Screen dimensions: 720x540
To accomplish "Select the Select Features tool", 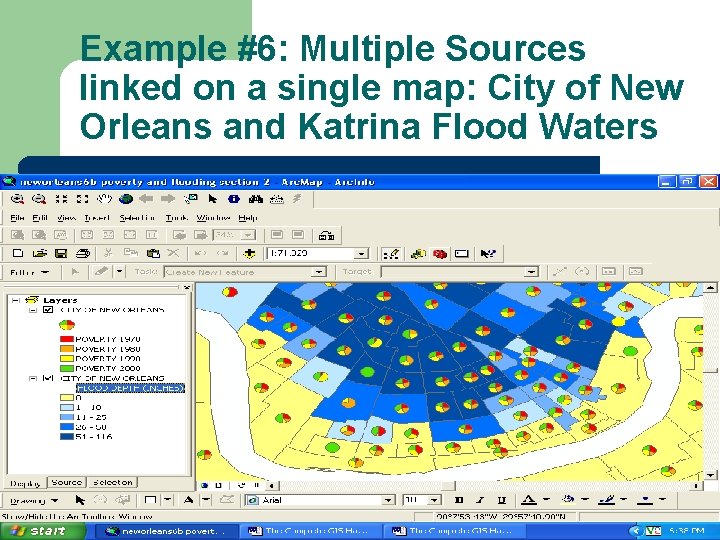I will [x=190, y=199].
